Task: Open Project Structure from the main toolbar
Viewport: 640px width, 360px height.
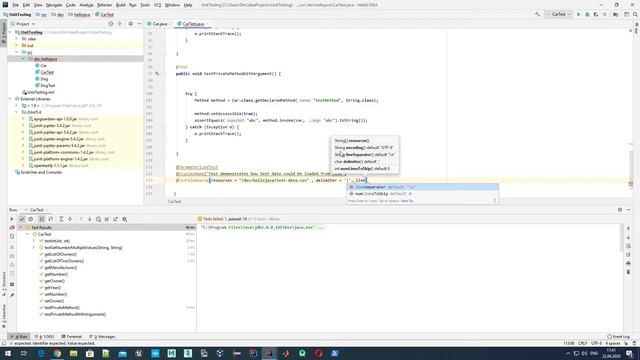Action: 616,14
